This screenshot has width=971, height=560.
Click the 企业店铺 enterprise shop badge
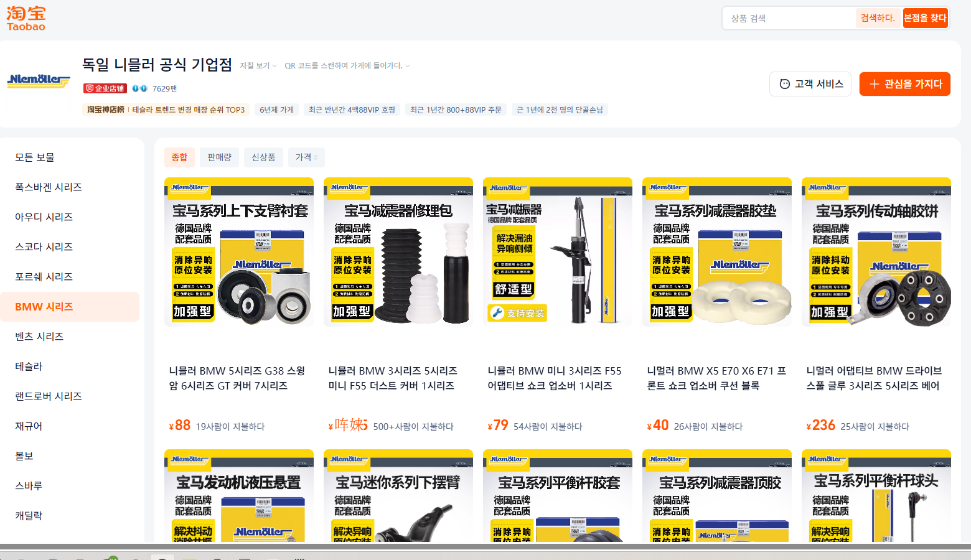click(105, 88)
